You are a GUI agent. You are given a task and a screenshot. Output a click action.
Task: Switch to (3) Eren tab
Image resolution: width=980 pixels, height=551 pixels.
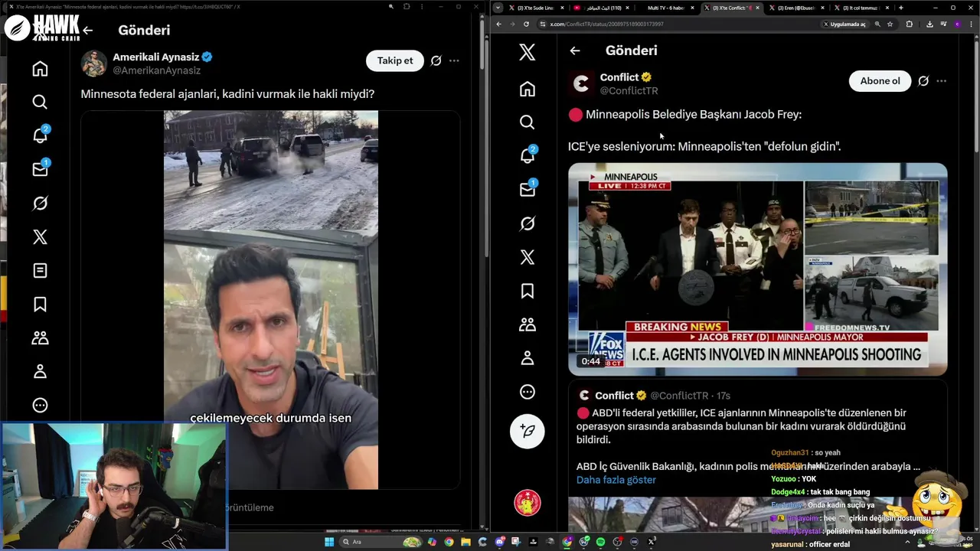(796, 8)
